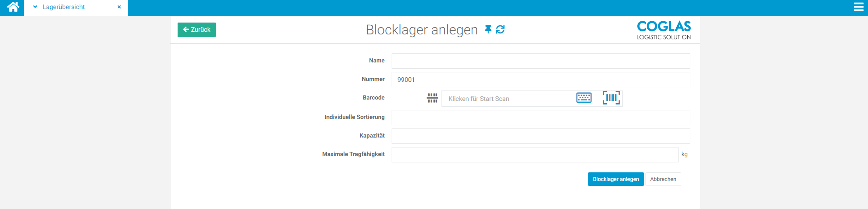Image resolution: width=868 pixels, height=209 pixels.
Task: Expand the Lagerübersicht tab chevron
Action: [35, 7]
